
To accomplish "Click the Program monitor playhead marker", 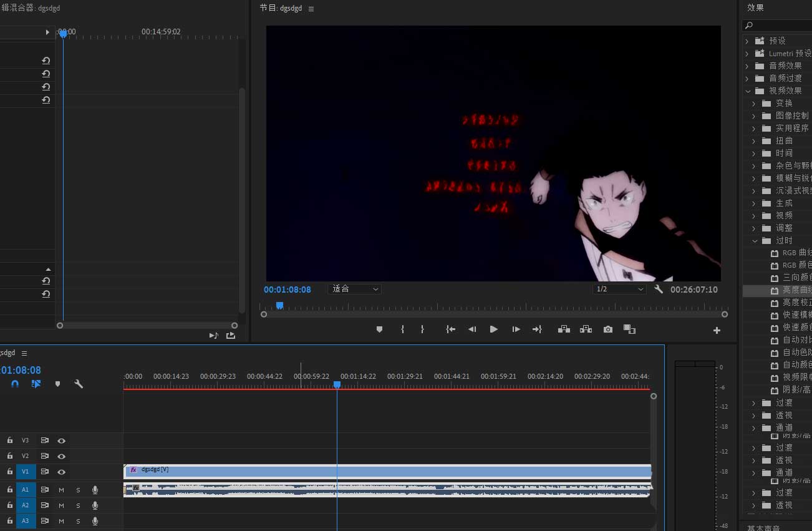I will (279, 305).
